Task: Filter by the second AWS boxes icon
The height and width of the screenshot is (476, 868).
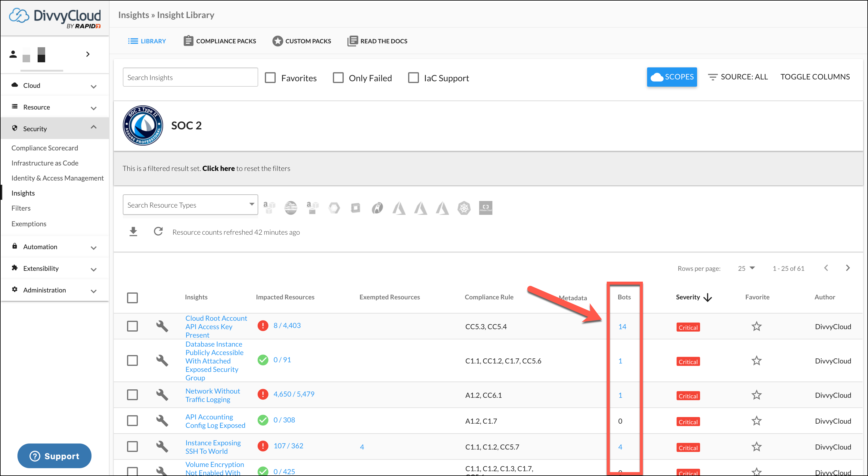Action: (312, 208)
